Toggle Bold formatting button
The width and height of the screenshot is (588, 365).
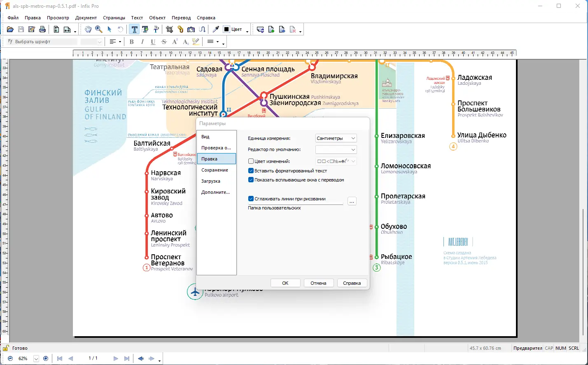[x=132, y=42]
